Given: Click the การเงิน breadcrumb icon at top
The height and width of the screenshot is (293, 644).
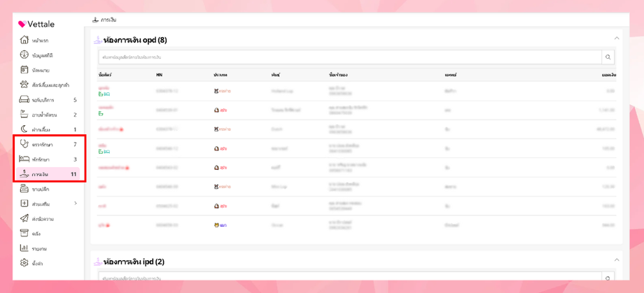Looking at the screenshot, I should click(95, 20).
